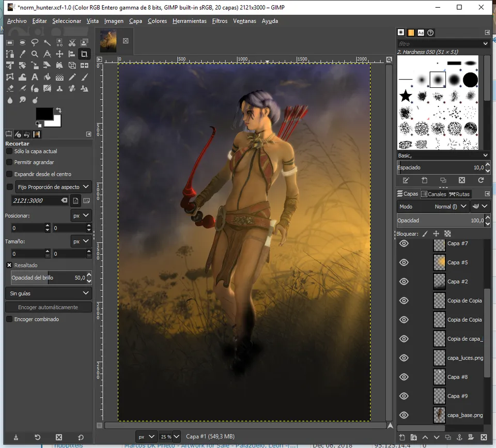Select the Bucket Fill tool
Viewport: 496px width, 448px height.
[x=47, y=77]
